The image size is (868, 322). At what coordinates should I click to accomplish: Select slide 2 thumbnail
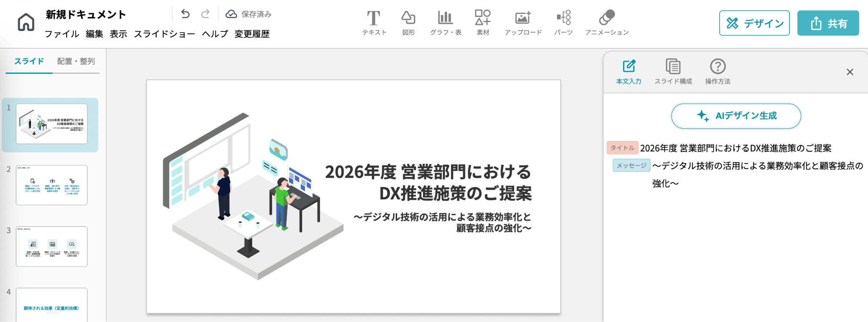(x=52, y=185)
